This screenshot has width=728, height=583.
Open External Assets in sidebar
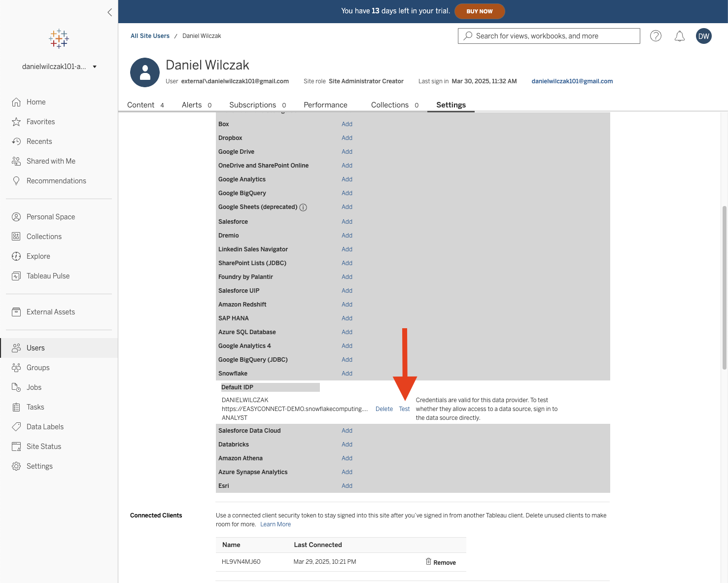click(50, 312)
